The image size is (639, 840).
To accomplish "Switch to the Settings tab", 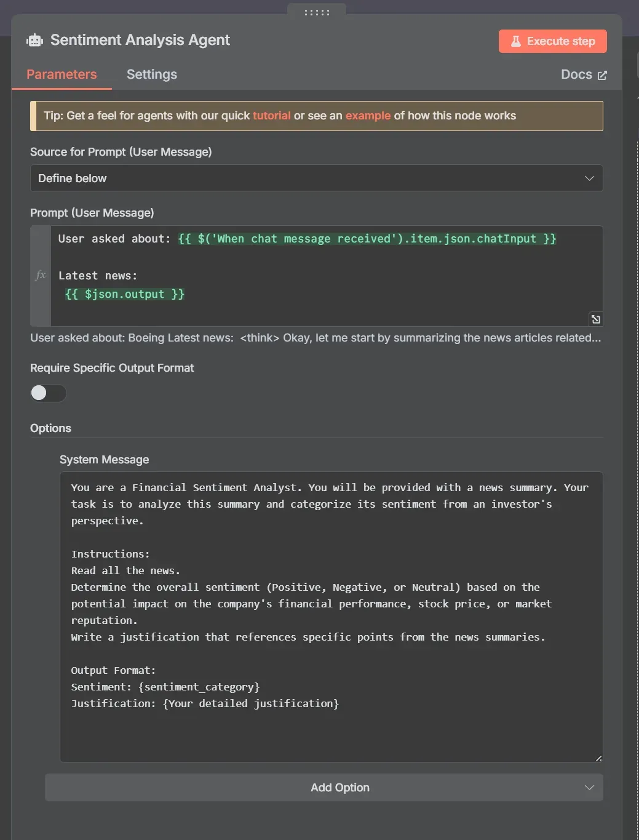I will (151, 74).
